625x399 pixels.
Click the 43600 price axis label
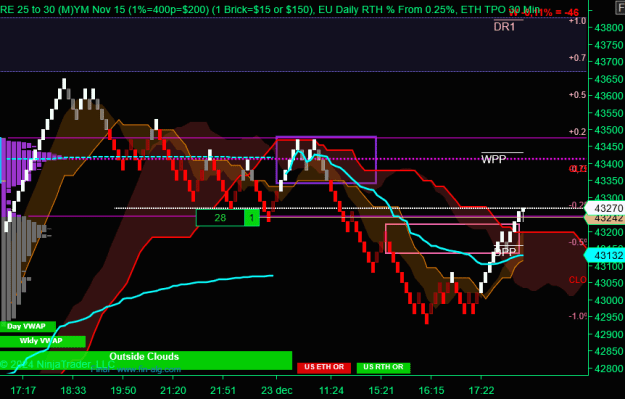point(609,96)
